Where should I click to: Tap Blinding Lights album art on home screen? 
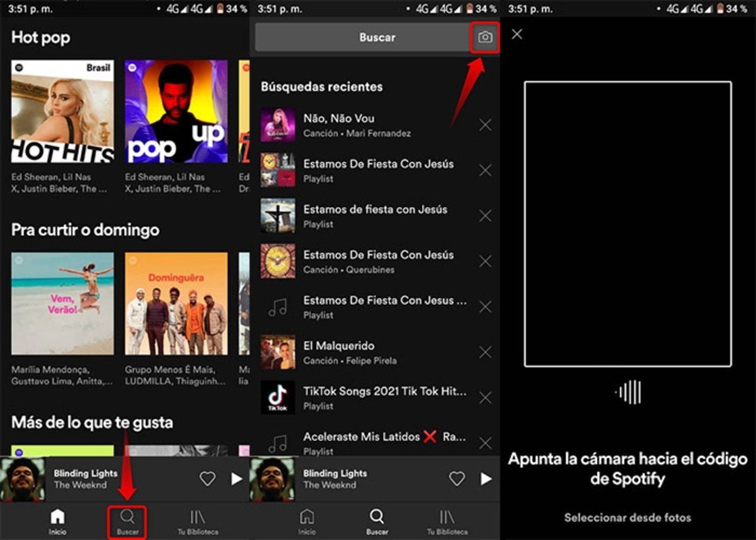coord(23,480)
